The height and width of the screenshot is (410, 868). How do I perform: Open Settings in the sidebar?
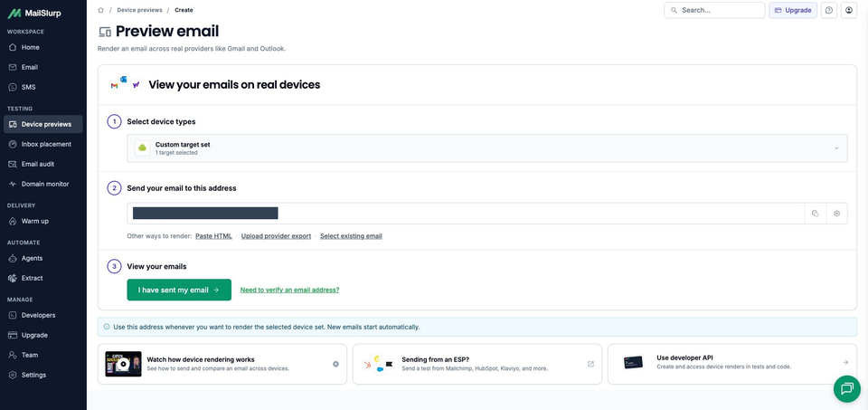[43, 375]
